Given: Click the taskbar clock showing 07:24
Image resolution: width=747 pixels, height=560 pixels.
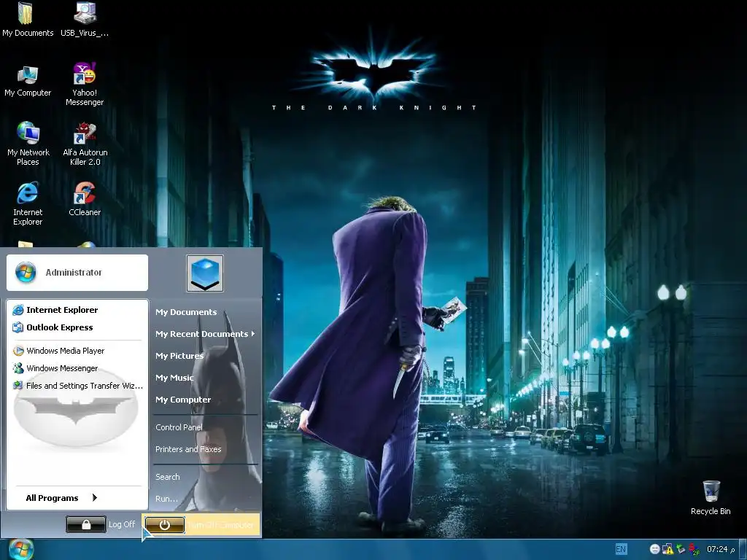Looking at the screenshot, I should (720, 549).
